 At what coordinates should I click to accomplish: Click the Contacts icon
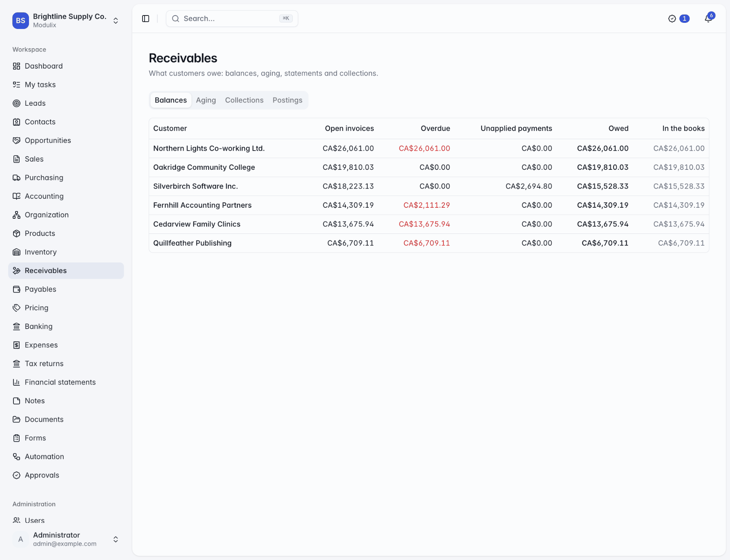click(x=16, y=122)
